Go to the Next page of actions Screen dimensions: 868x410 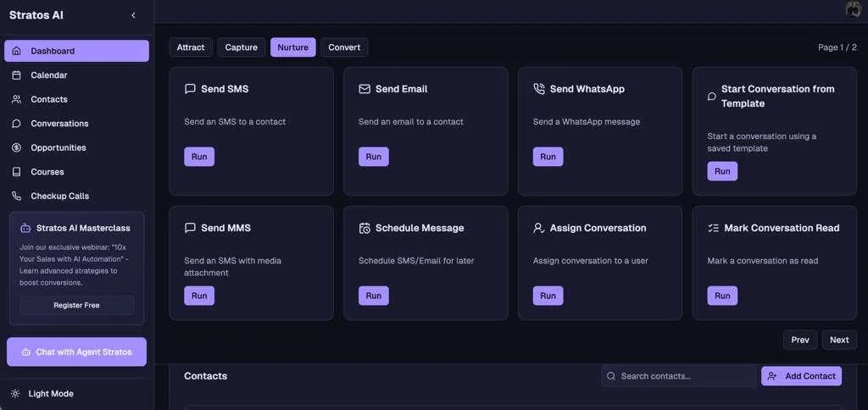(839, 340)
